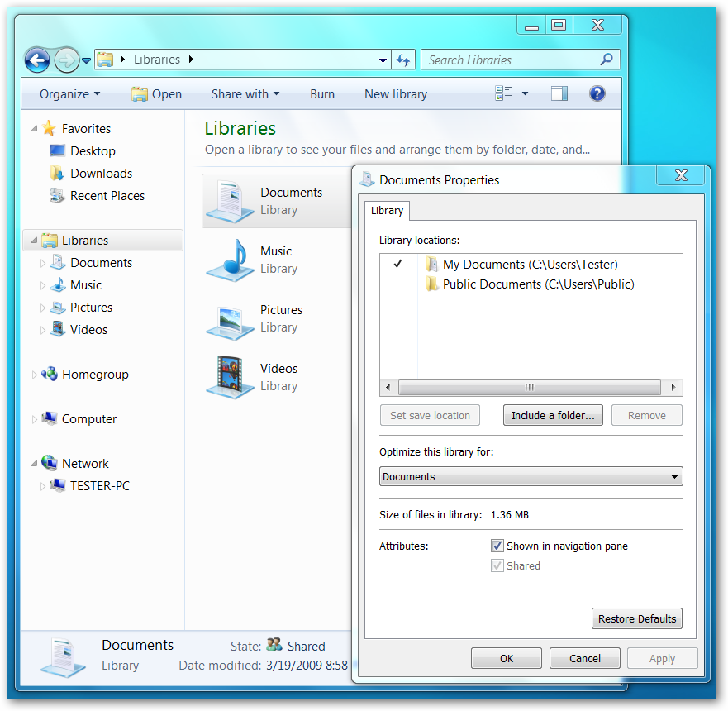Click the Apply button
This screenshot has width=728, height=711.
tap(663, 659)
